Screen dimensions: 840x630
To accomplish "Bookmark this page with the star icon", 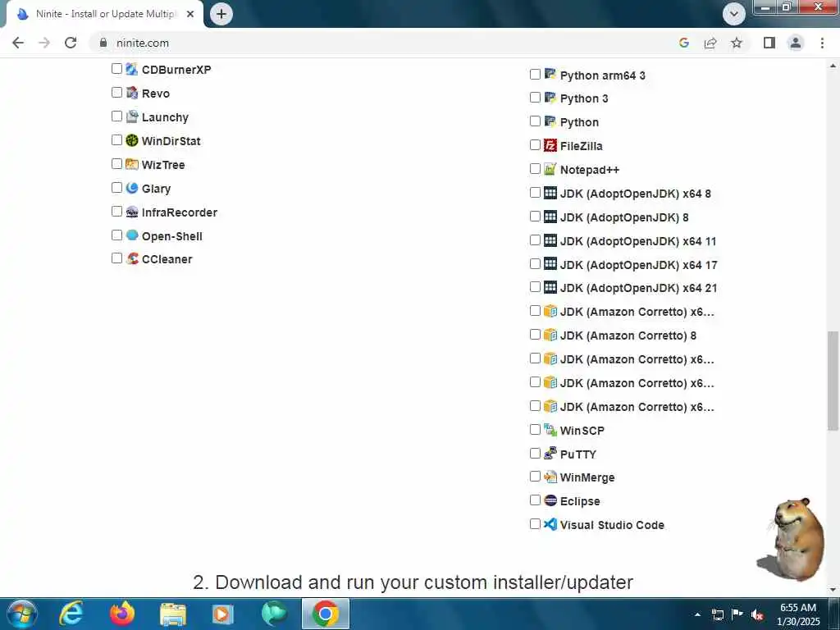I will point(737,43).
